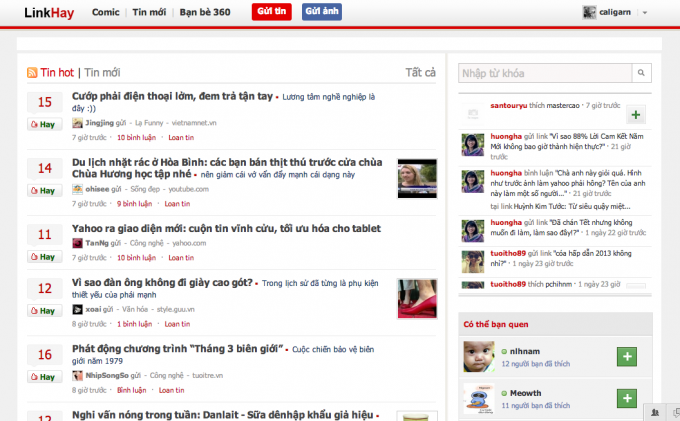Switch to Tin mới tab in feed
The width and height of the screenshot is (680, 421).
coord(102,72)
